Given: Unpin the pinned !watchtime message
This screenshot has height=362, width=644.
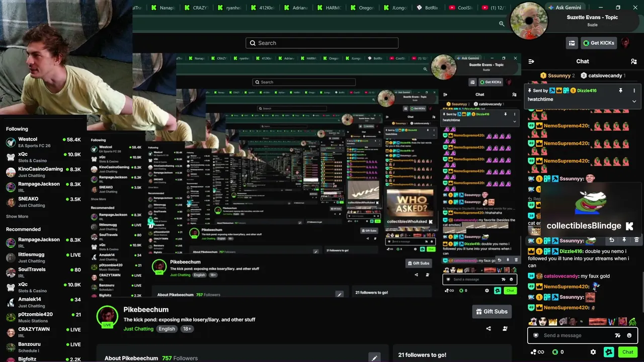Looking at the screenshot, I should (620, 90).
